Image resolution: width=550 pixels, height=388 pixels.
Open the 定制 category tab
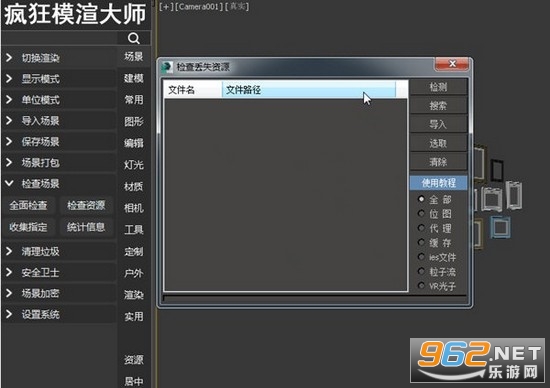coord(134,252)
